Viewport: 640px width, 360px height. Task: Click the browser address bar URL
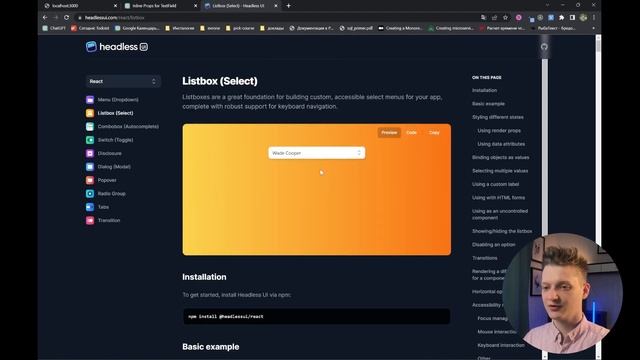click(115, 18)
